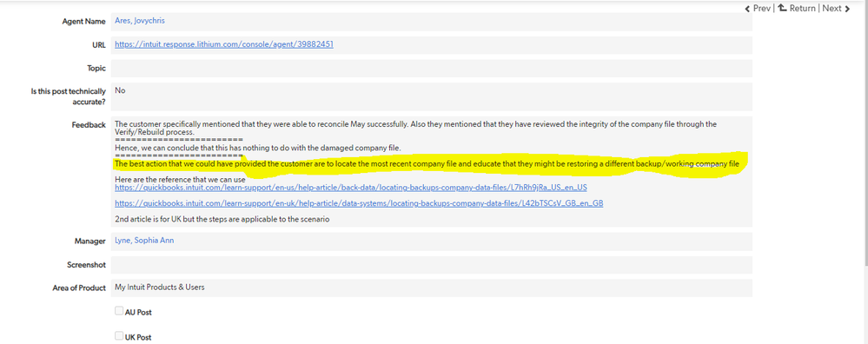Viewport: 868px width, 344px height.
Task: Click the 'Screenshot' field label
Action: coord(86,265)
